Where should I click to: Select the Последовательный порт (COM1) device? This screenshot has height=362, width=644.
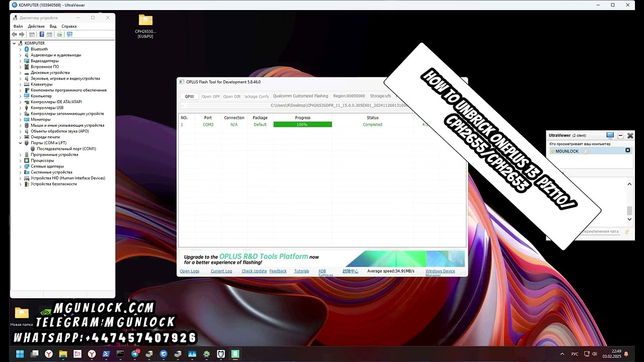(66, 149)
